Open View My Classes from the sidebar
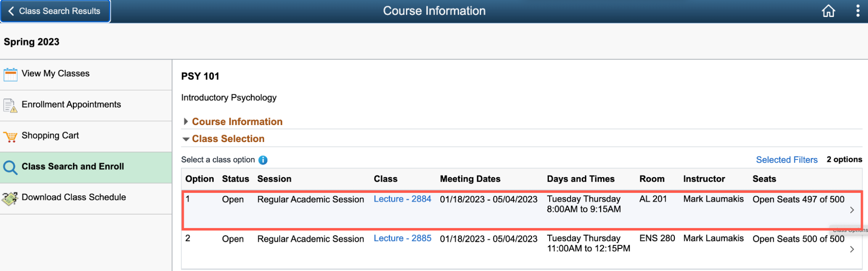 tap(55, 73)
